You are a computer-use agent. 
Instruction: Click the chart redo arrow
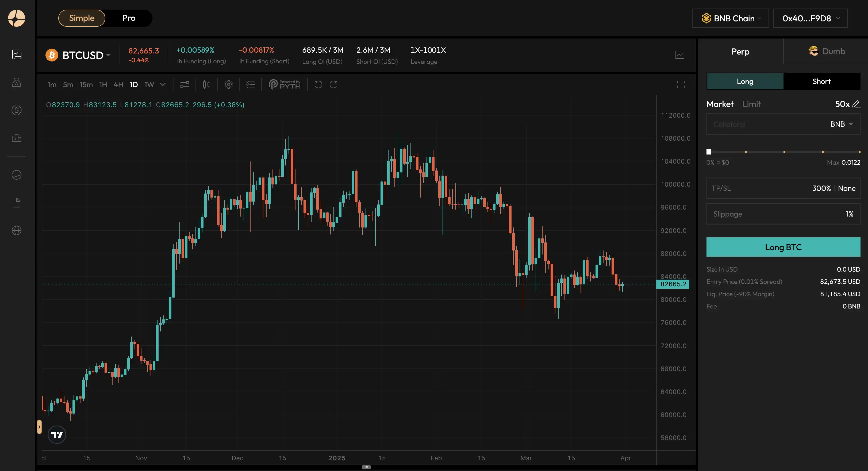333,84
